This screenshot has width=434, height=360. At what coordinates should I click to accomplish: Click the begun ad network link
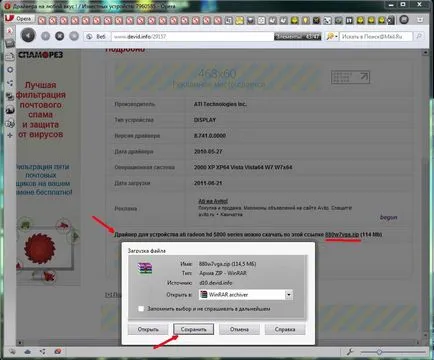pyautogui.click(x=388, y=217)
